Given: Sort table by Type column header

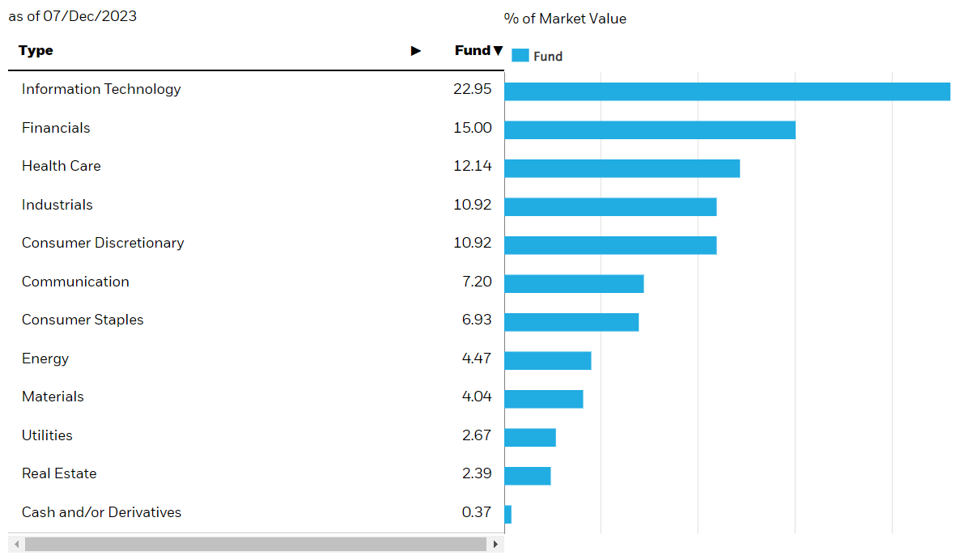Looking at the screenshot, I should point(36,51).
